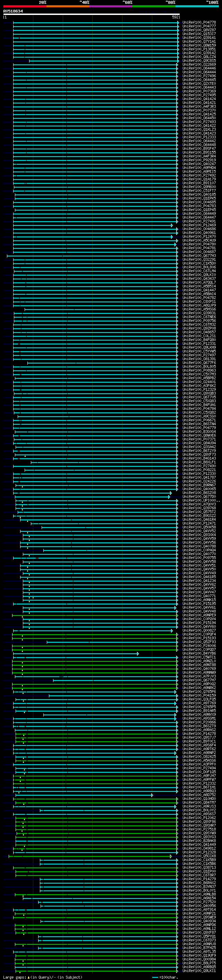Click the UniRef100_Q677D0 label

click(x=199, y=497)
